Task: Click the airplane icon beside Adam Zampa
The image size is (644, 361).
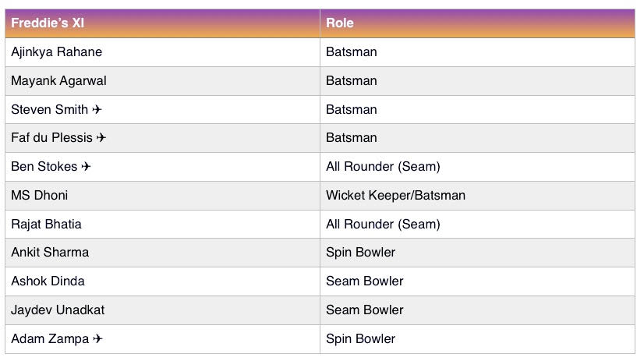Action: 97,339
